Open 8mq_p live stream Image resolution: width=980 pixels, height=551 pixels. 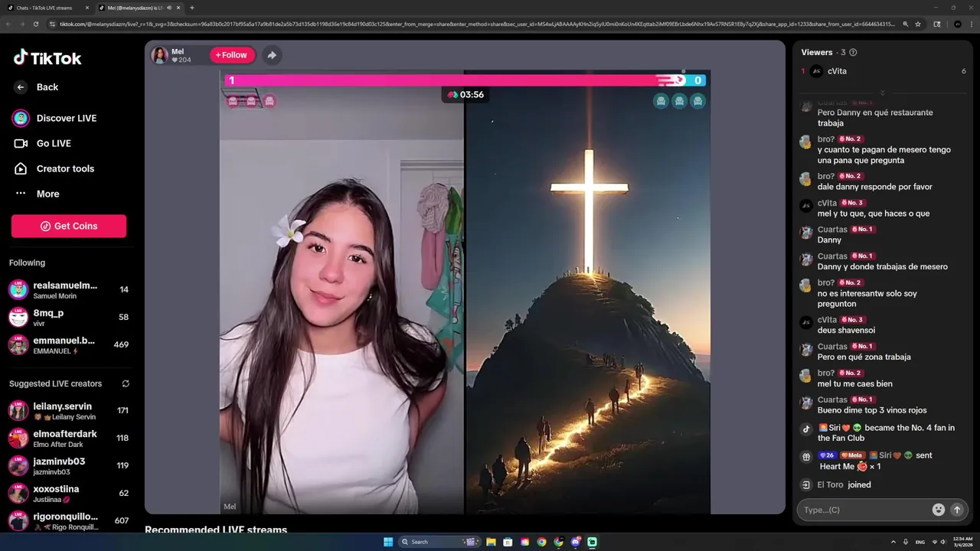(69, 318)
